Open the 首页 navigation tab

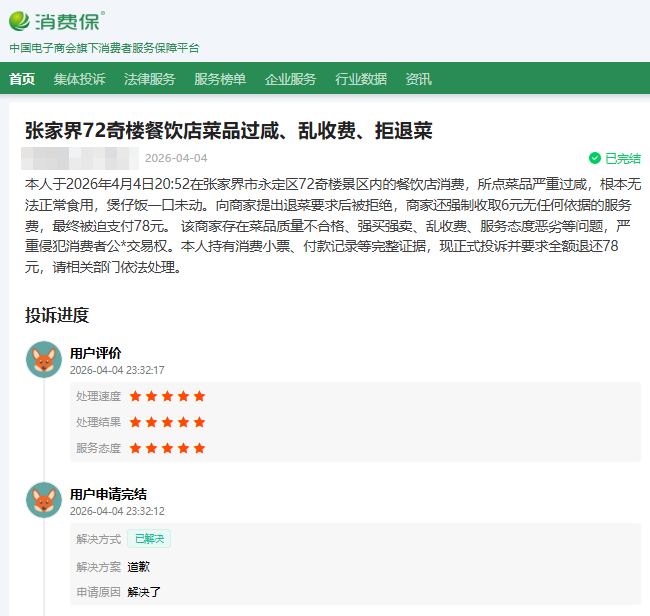pos(22,79)
